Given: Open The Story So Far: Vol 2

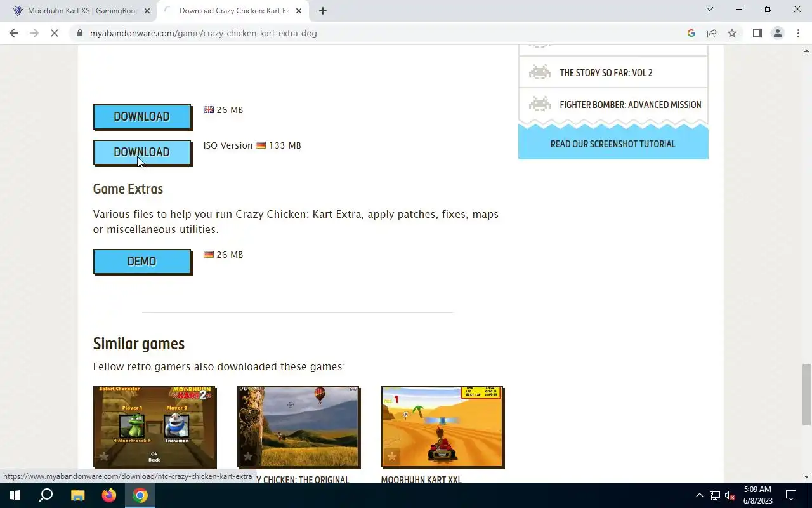Looking at the screenshot, I should pos(606,72).
